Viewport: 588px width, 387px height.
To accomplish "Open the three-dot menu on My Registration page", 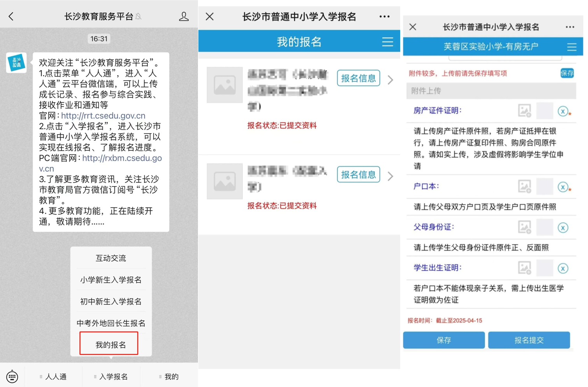I will click(384, 16).
